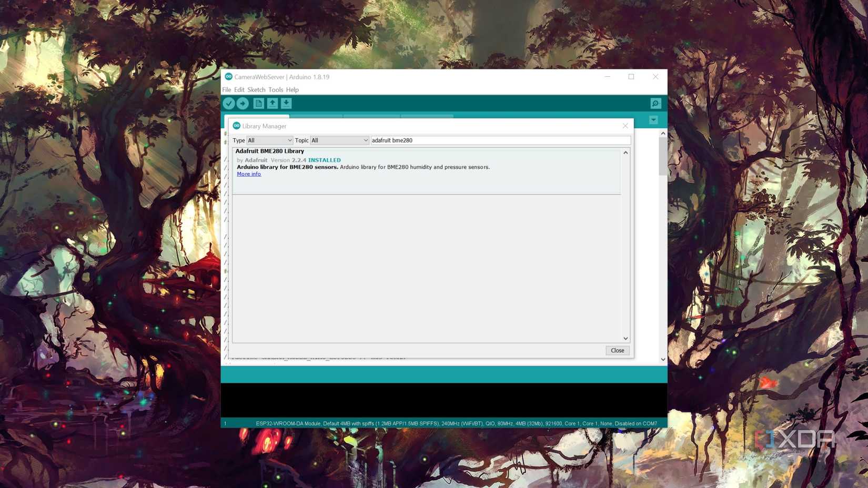Click the ESP32-WROOM-DA status bar text
The image size is (868, 488).
coord(457,423)
